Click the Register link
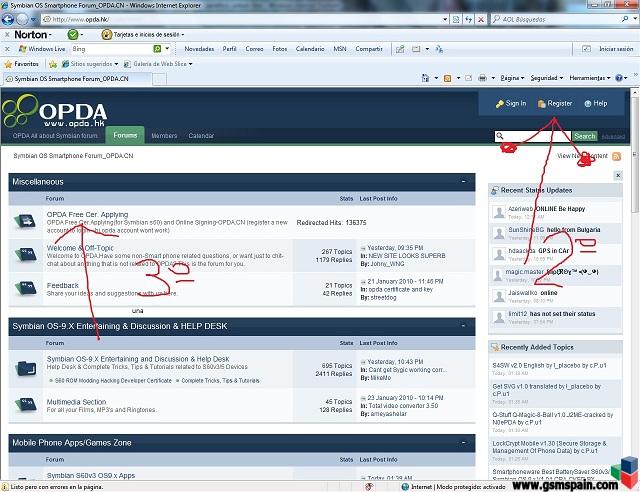Image resolution: width=640 pixels, height=492 pixels. [x=555, y=104]
